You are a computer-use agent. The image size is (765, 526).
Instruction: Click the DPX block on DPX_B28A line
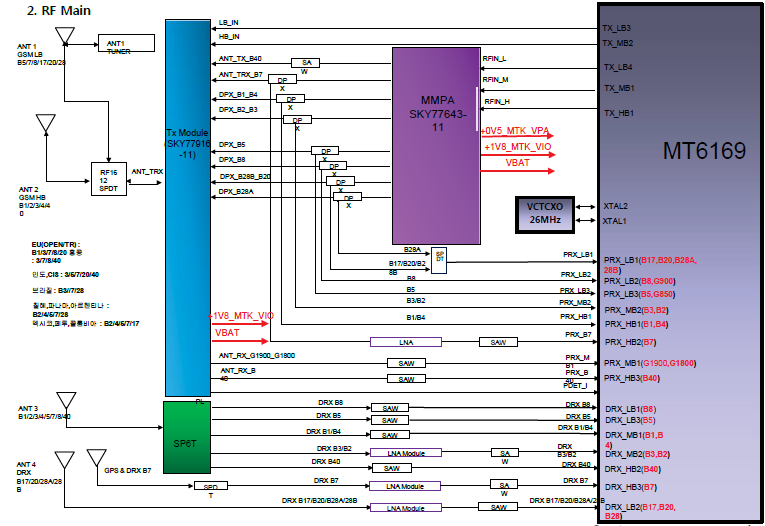[347, 197]
